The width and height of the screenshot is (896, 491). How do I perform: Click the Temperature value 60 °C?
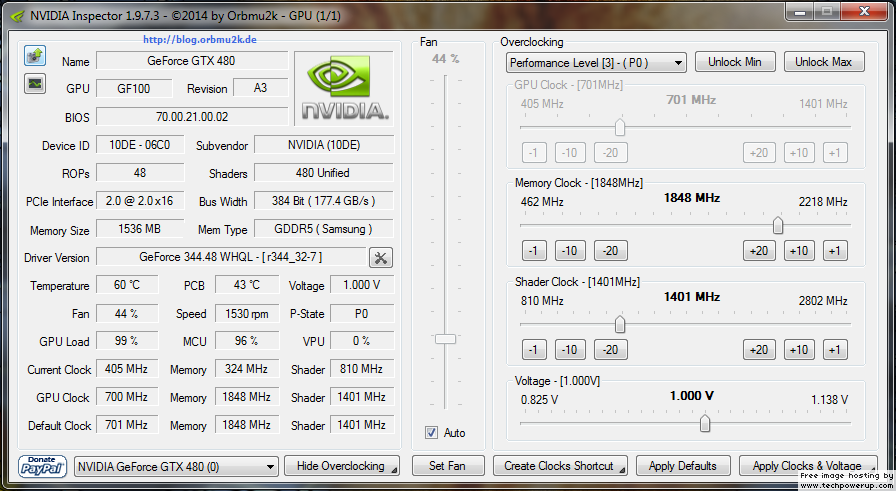(x=127, y=285)
